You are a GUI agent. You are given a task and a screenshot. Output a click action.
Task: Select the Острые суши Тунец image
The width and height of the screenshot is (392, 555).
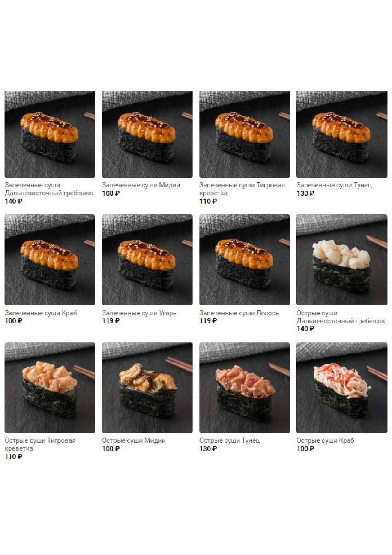[244, 388]
